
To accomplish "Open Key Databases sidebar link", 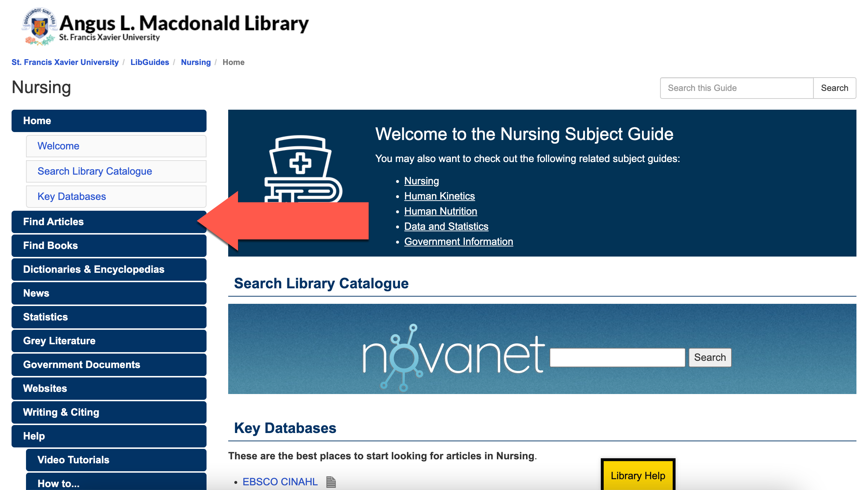I will [116, 197].
